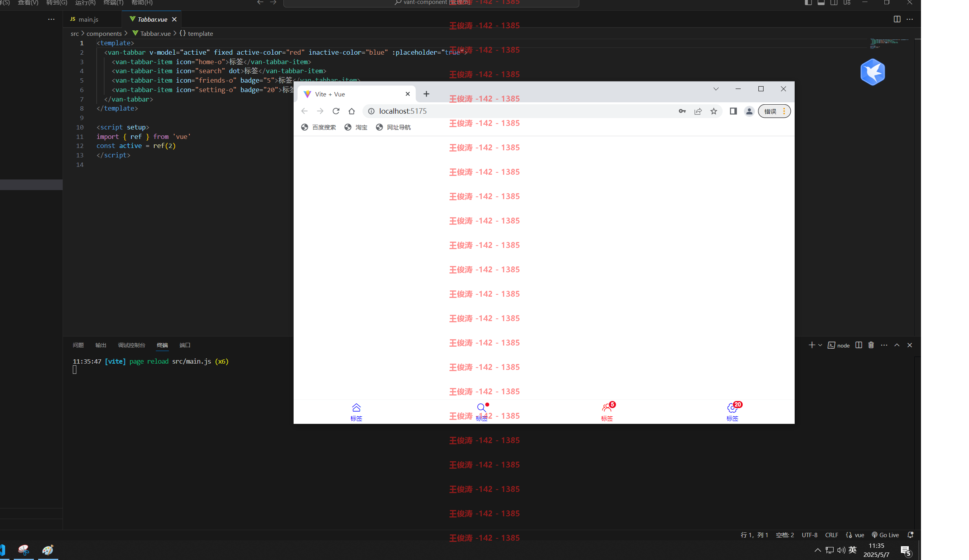The image size is (969, 560).
Task: Open browser home page button
Action: tap(351, 111)
